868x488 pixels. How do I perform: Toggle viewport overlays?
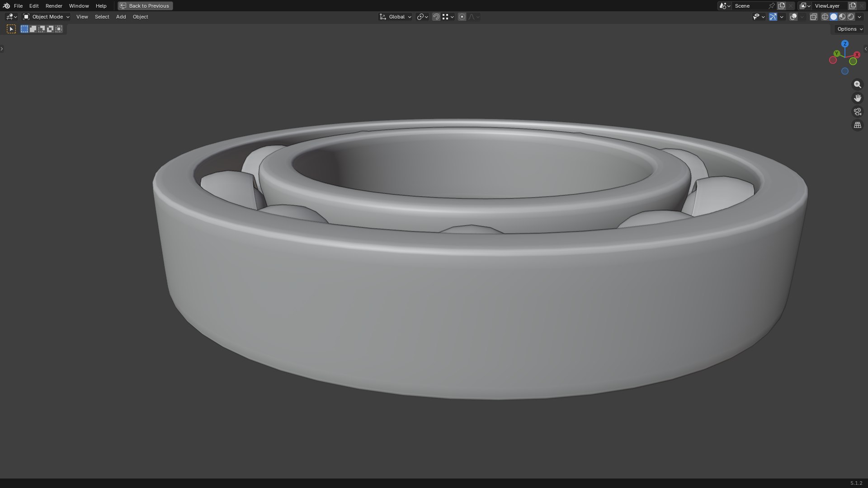click(793, 17)
